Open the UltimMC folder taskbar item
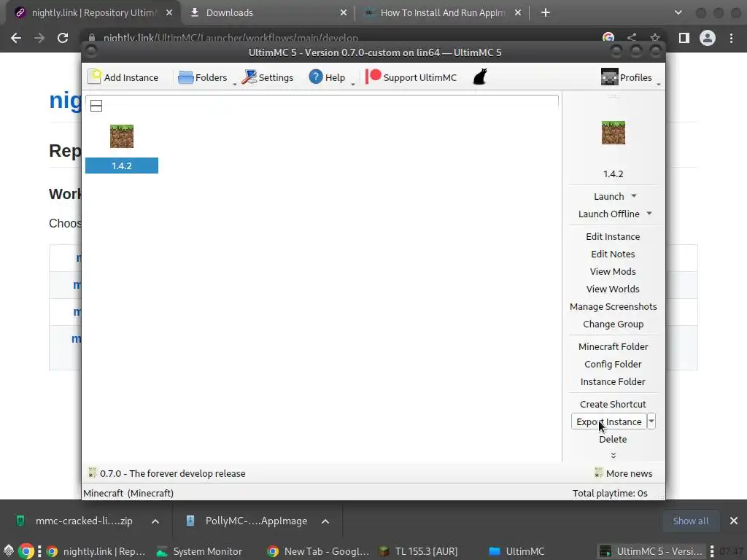 click(x=516, y=551)
